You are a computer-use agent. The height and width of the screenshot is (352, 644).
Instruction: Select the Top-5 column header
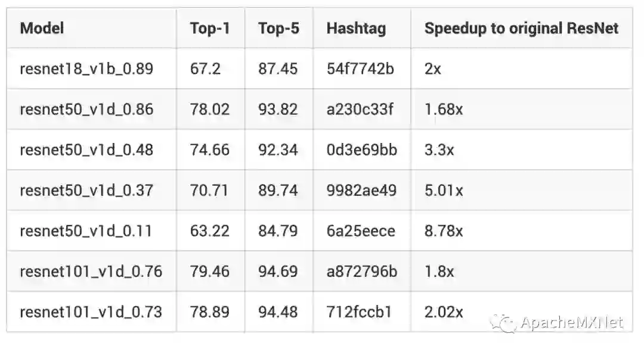point(278,28)
